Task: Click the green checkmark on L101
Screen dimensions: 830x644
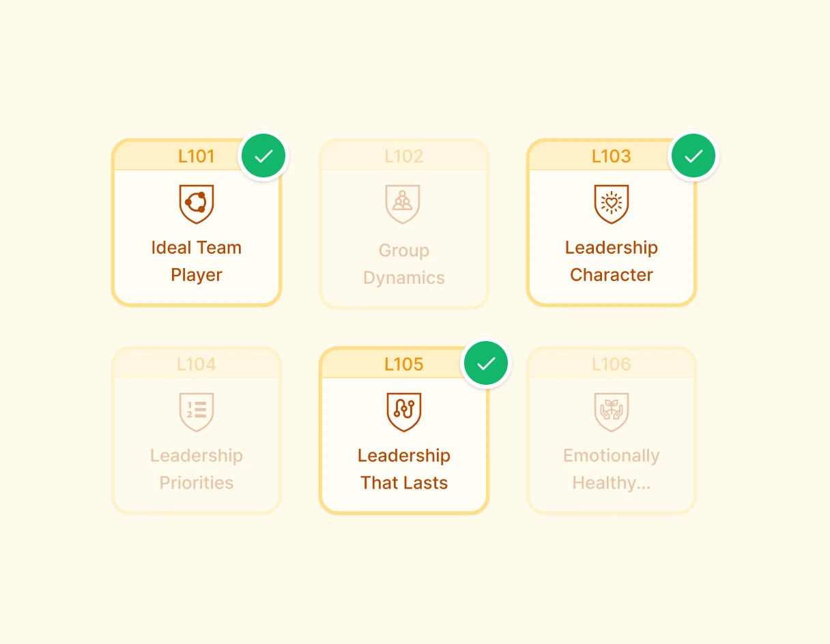Action: click(263, 156)
